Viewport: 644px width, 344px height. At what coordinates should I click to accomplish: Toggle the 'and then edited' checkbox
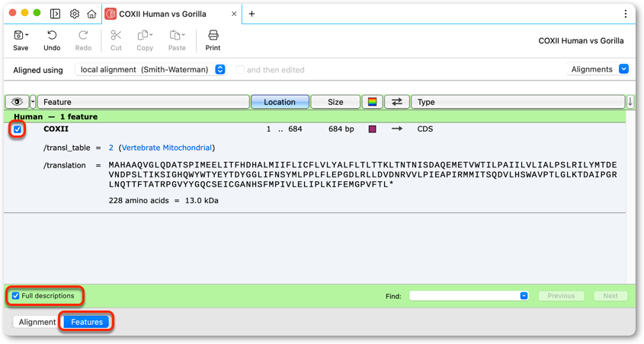240,70
